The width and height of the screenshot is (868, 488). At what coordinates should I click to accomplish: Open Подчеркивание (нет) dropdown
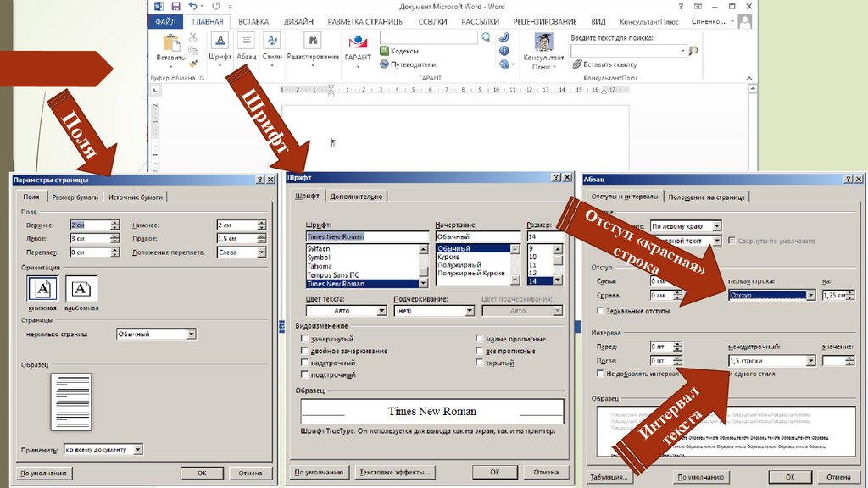pos(434,311)
